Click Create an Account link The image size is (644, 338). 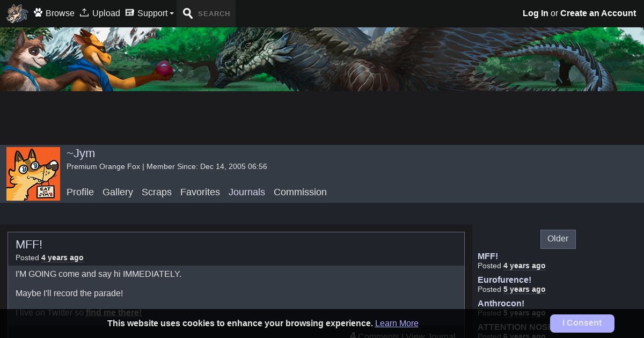[x=598, y=13]
